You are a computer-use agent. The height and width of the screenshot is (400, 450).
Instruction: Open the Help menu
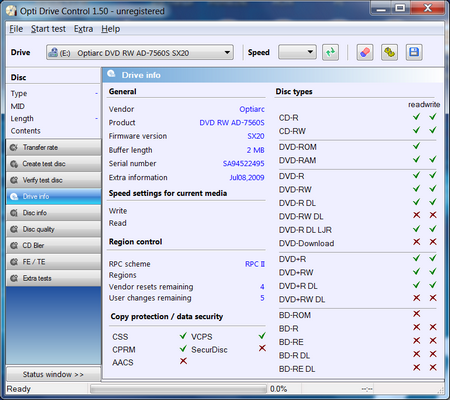(111, 29)
